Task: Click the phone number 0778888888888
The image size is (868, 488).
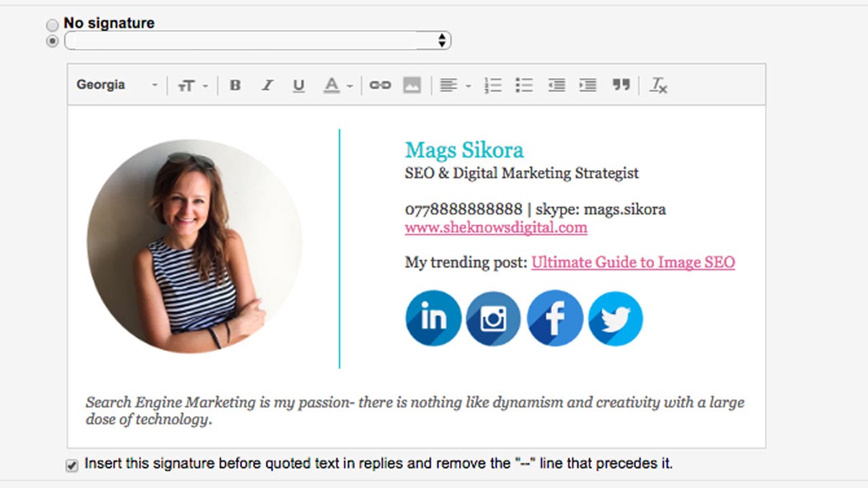Action: click(464, 209)
